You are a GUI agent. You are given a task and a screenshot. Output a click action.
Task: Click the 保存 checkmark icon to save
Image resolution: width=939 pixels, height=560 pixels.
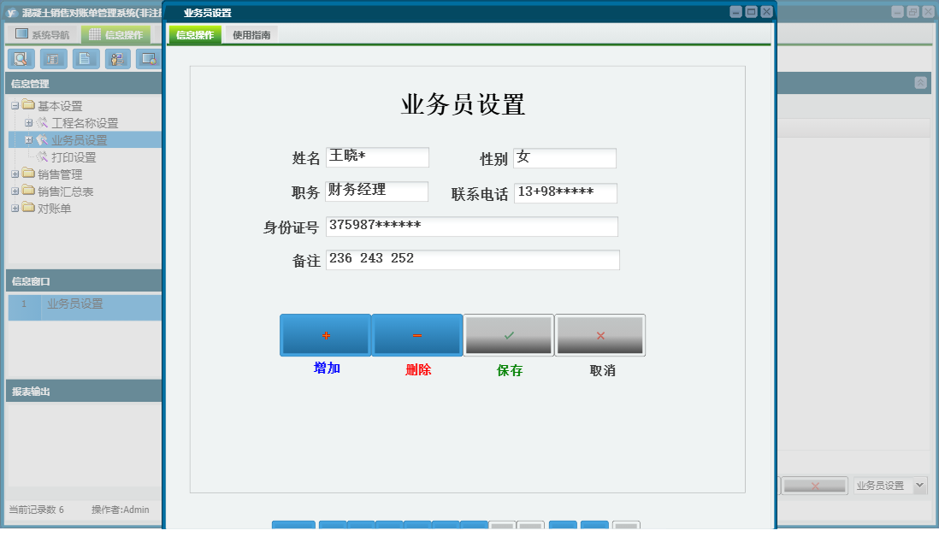[508, 334]
